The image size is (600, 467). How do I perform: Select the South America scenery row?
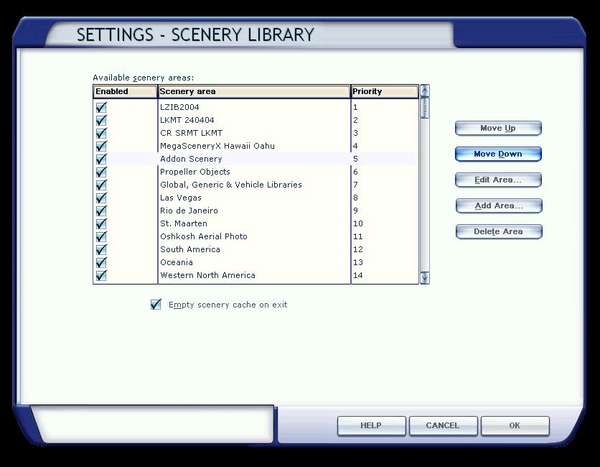(x=256, y=250)
